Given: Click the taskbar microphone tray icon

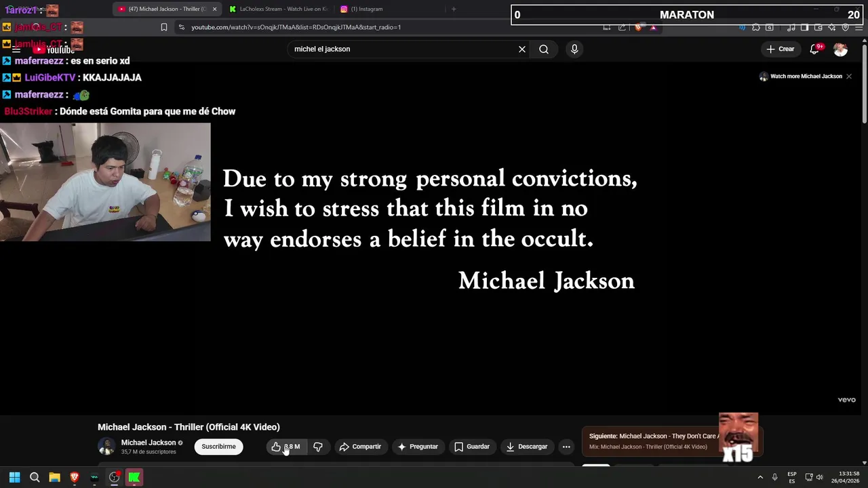Looking at the screenshot, I should coord(774,477).
